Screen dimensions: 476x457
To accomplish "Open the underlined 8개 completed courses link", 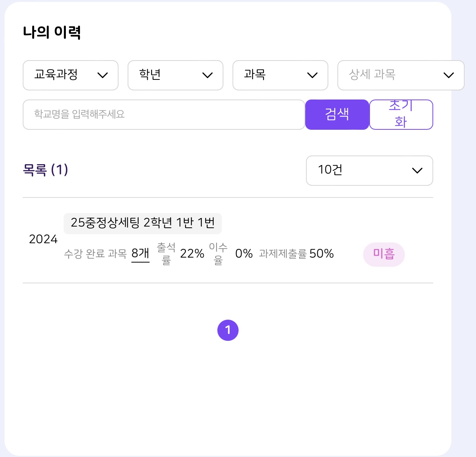I will click(x=140, y=253).
